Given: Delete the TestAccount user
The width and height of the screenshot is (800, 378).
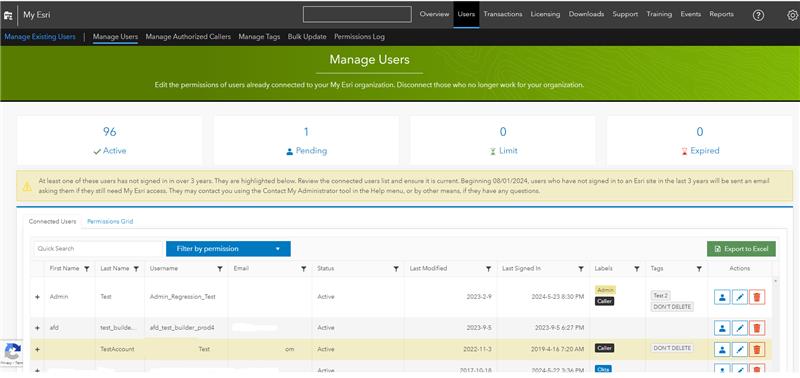Looking at the screenshot, I should pyautogui.click(x=757, y=349).
